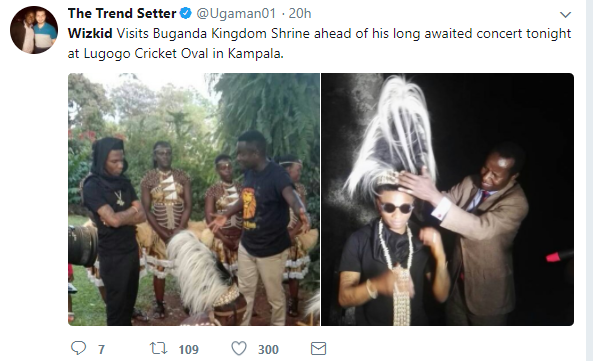Click the vertical scrollbar at right edge

point(590,180)
